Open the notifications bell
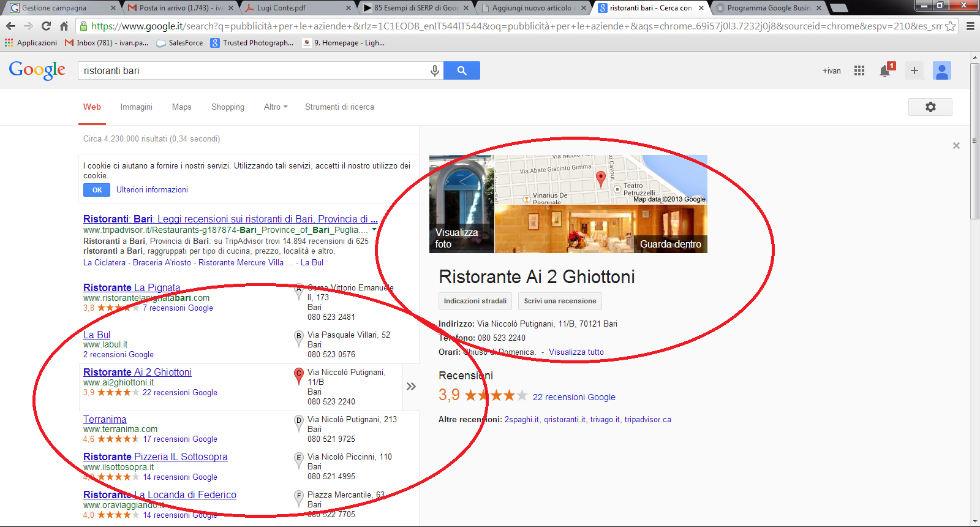The width and height of the screenshot is (980, 527). [884, 71]
